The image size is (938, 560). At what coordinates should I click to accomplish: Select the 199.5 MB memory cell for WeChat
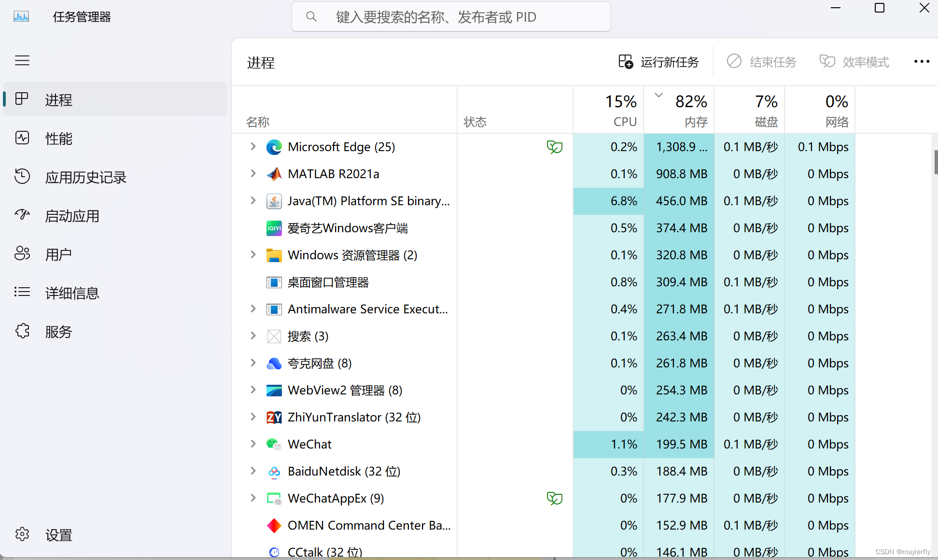(x=679, y=444)
